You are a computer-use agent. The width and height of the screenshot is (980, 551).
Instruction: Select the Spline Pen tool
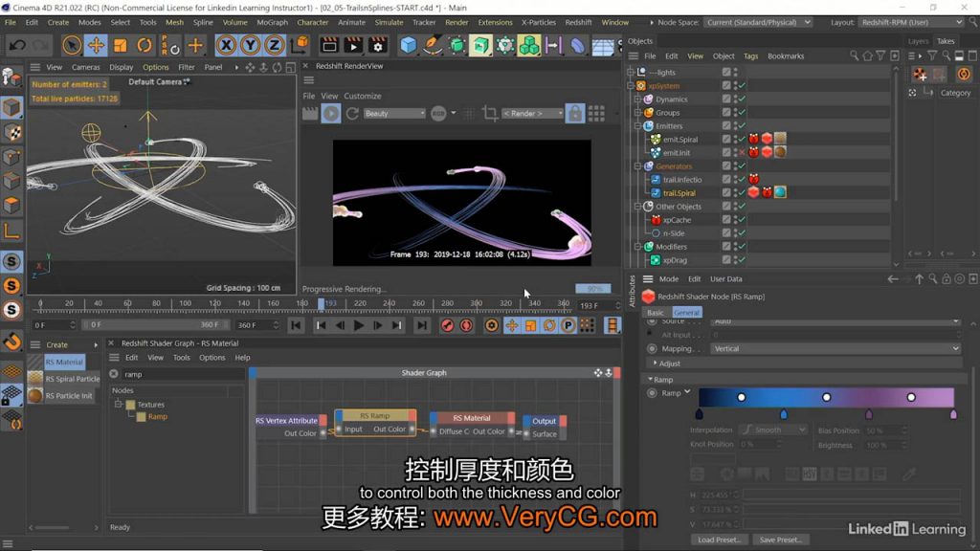coord(432,45)
